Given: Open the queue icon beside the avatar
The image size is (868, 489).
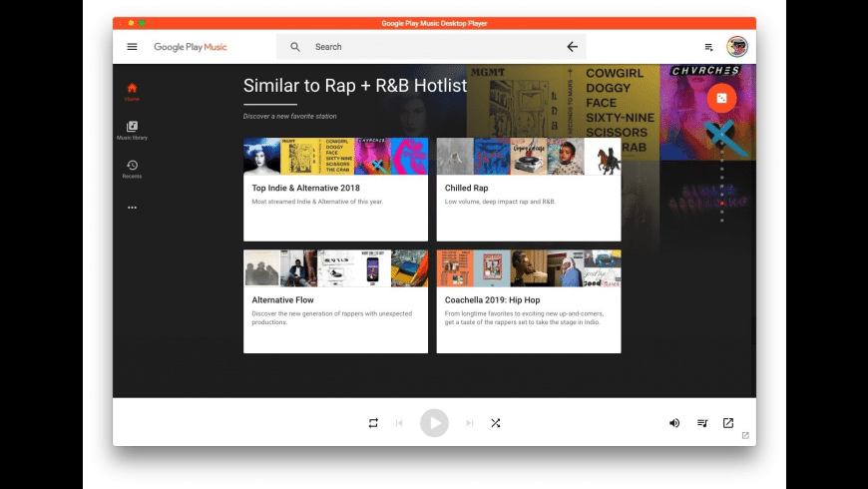Looking at the screenshot, I should 708,47.
